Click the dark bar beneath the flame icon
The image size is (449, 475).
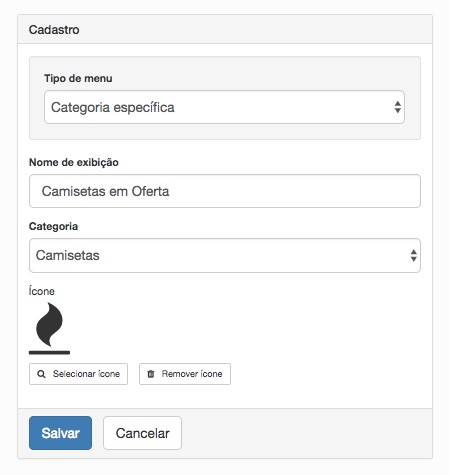coord(49,352)
